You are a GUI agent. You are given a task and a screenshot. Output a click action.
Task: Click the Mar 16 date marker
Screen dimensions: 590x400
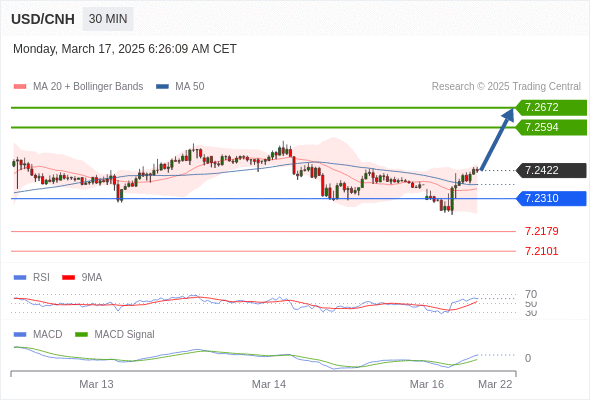click(x=427, y=384)
